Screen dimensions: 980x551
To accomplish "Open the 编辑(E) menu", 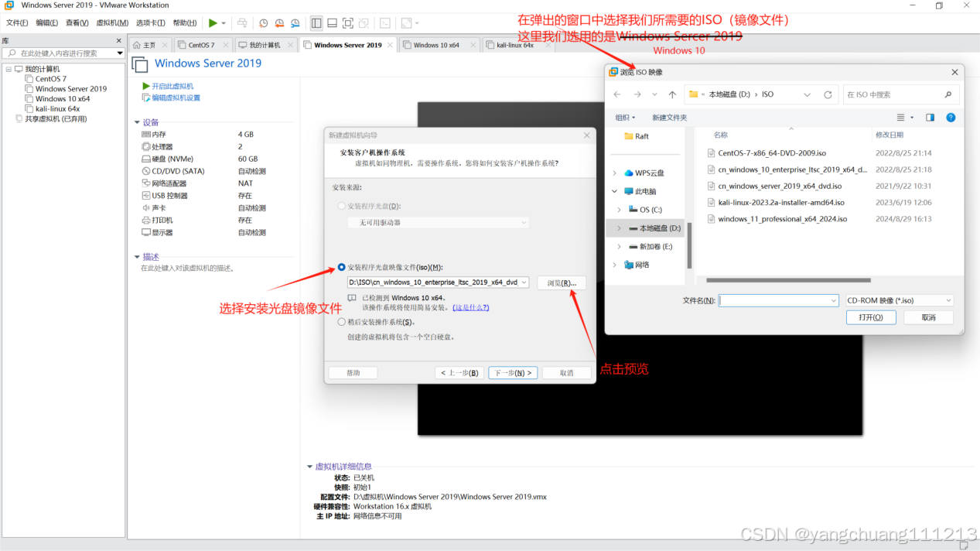I will click(x=46, y=23).
